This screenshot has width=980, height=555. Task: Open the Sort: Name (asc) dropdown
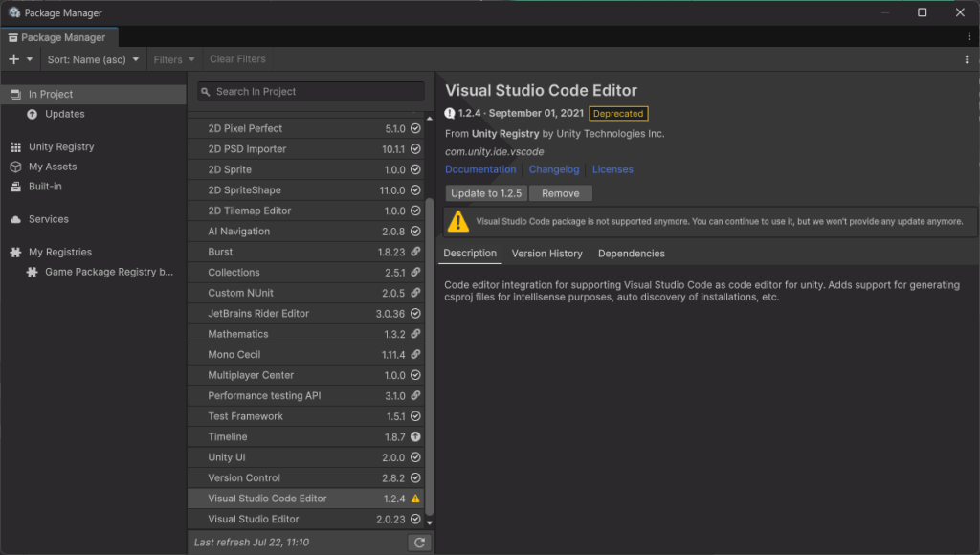(x=93, y=59)
